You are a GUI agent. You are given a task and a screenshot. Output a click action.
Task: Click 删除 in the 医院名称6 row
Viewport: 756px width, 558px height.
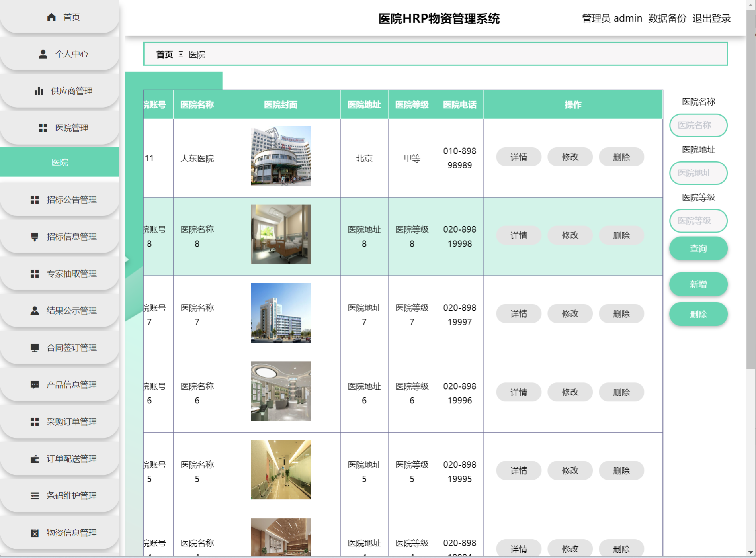(x=621, y=393)
